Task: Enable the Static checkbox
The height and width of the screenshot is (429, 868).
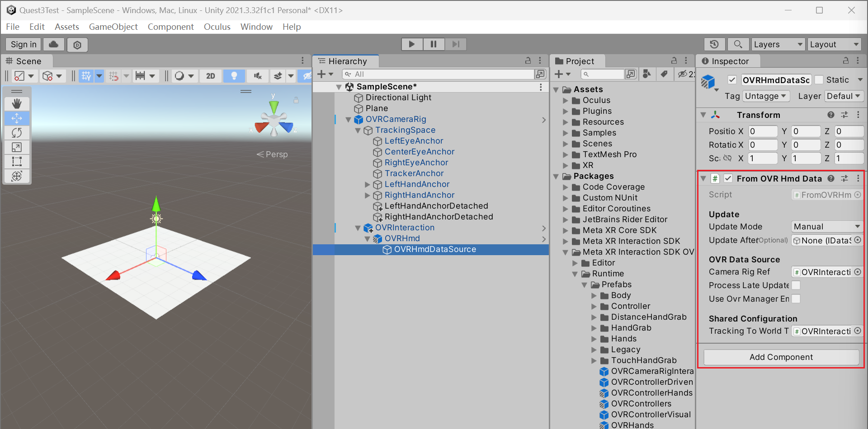Action: point(819,80)
